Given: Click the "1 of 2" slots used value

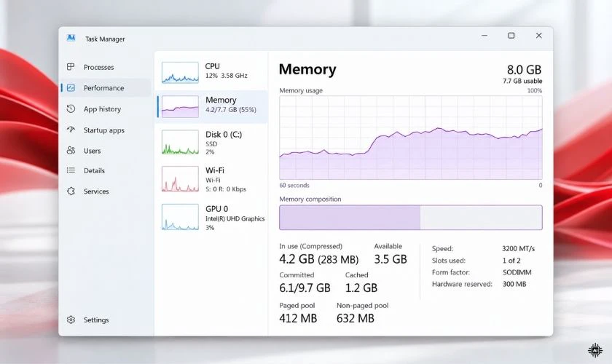Looking at the screenshot, I should click(511, 260).
